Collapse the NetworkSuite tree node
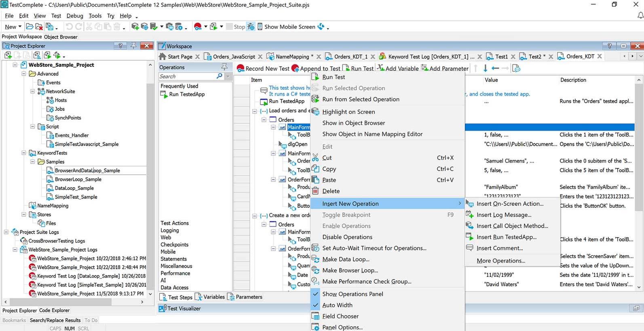The height and width of the screenshot is (331, 644). [33, 91]
